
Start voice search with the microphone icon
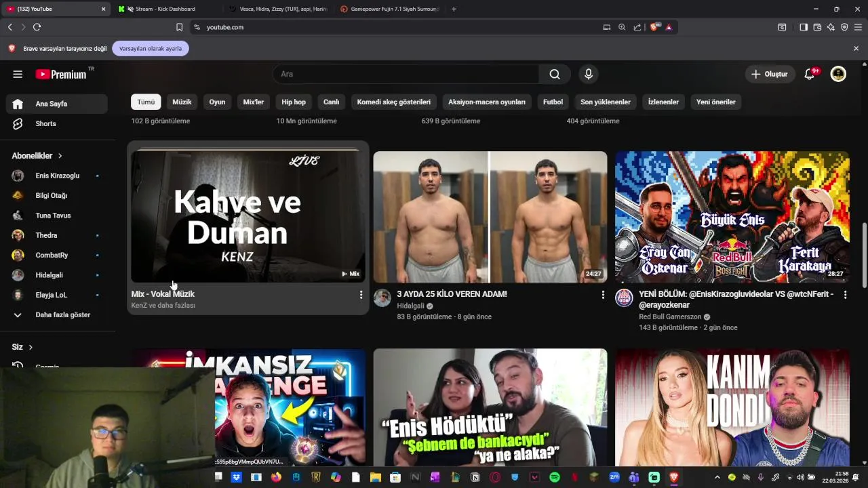tap(589, 74)
